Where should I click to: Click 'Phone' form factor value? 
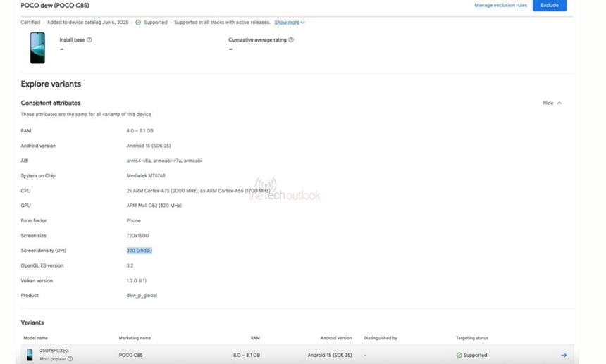tap(133, 221)
